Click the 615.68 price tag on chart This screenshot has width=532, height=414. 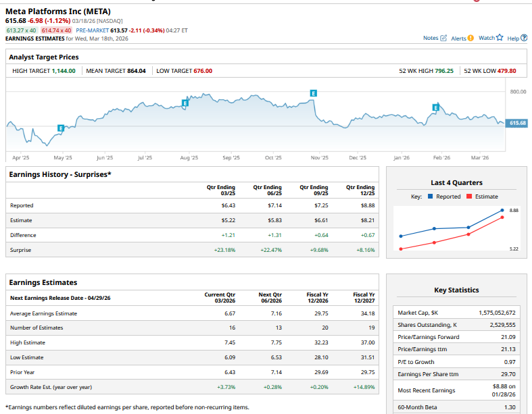click(x=517, y=123)
